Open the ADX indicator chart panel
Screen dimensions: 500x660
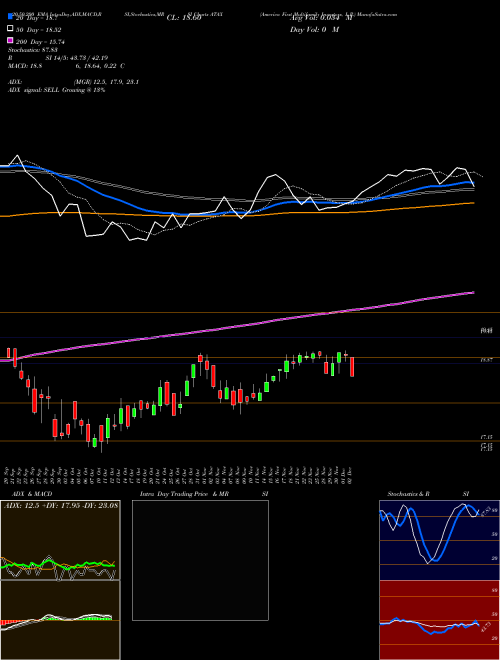60,540
